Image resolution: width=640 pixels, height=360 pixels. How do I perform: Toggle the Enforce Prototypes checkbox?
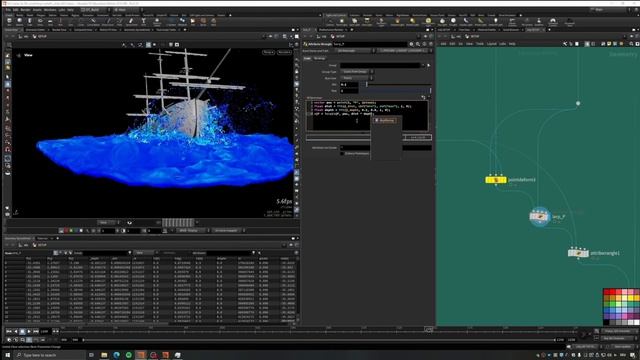click(x=342, y=153)
